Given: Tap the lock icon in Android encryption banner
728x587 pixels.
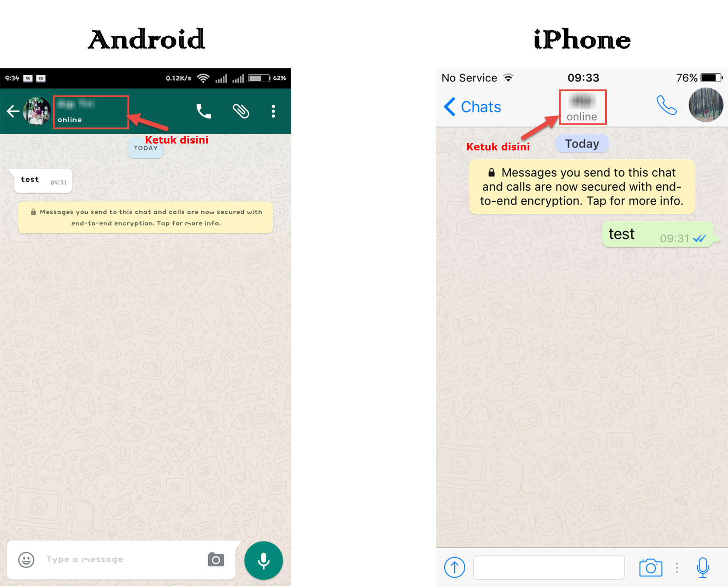Looking at the screenshot, I should point(33,212).
